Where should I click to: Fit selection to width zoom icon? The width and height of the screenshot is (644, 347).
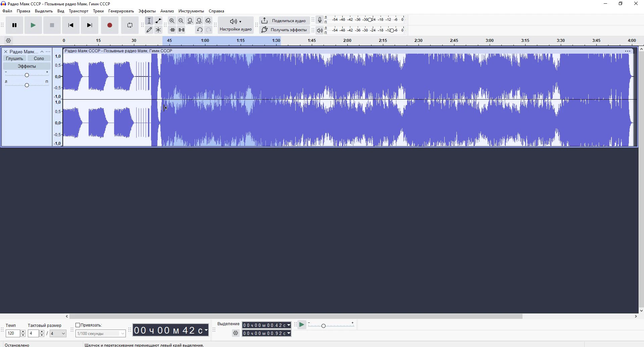tap(190, 21)
